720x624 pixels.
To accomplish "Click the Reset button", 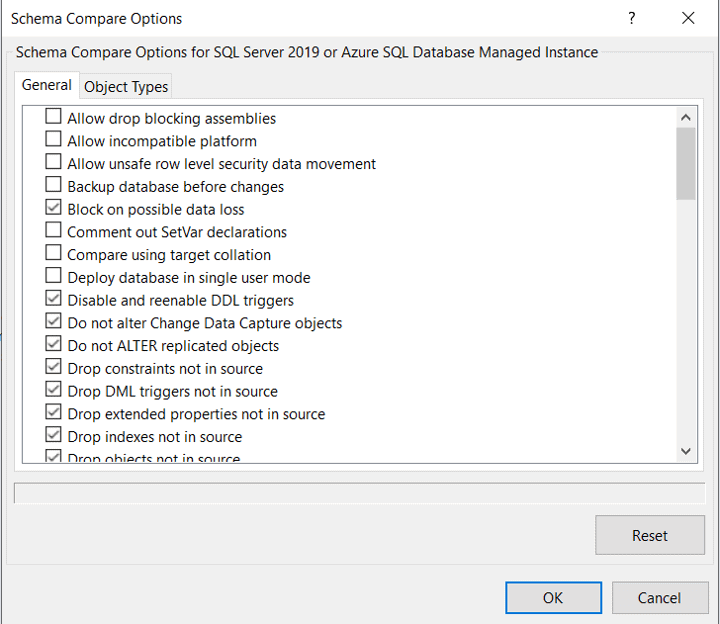I will pos(650,535).
